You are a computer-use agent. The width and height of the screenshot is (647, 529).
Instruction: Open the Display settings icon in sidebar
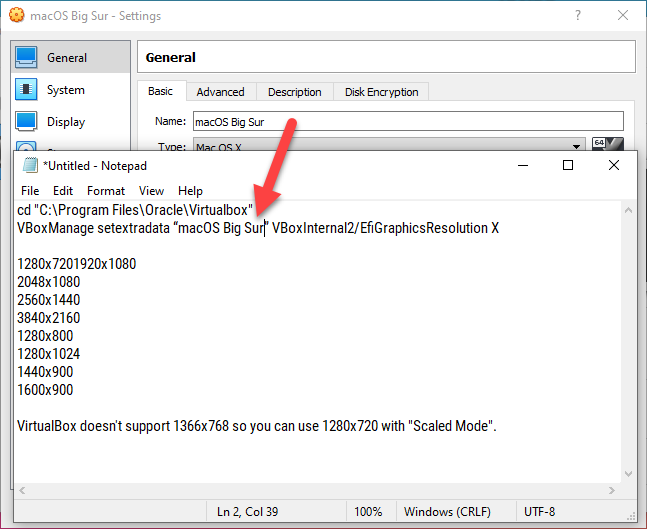click(x=27, y=122)
